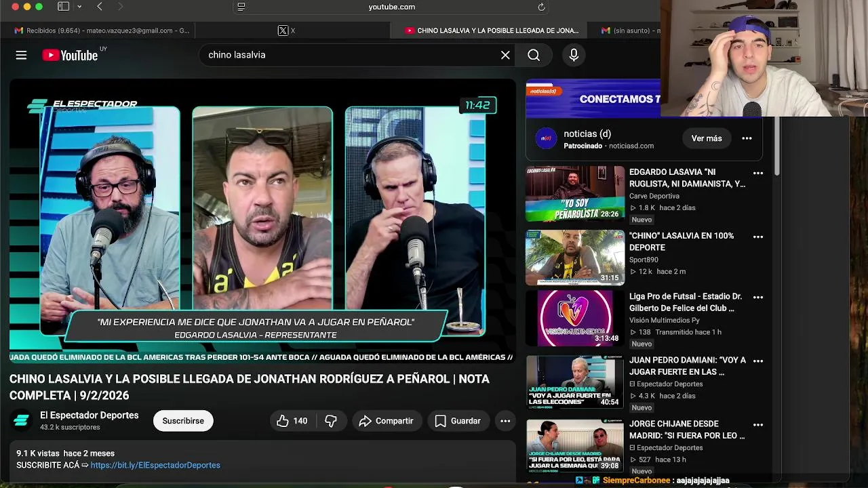Open noticias (d) advertiser avatar
Screen dimensions: 868x488
click(546, 139)
